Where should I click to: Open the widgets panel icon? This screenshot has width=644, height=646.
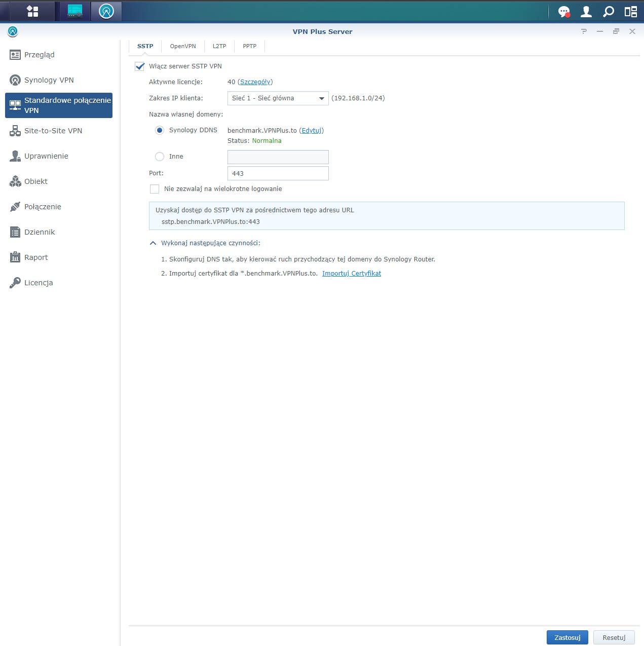[631, 12]
